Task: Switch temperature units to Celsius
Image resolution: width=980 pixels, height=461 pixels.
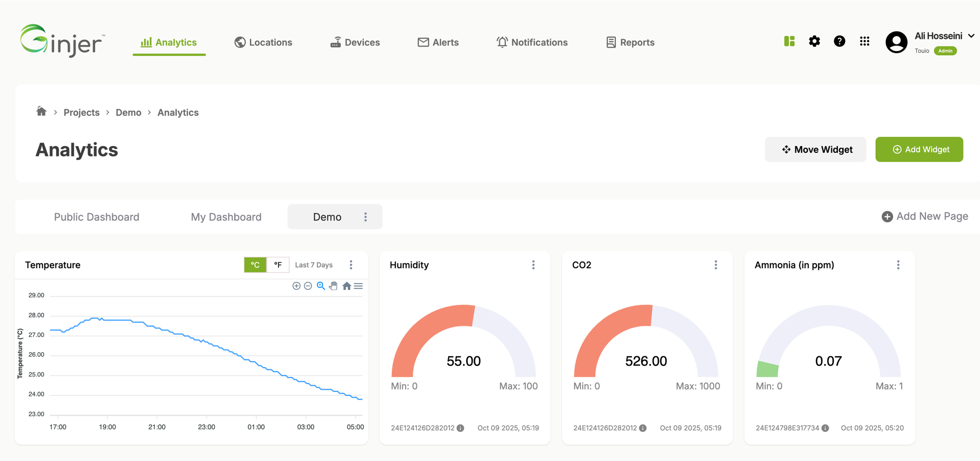Action: click(255, 265)
